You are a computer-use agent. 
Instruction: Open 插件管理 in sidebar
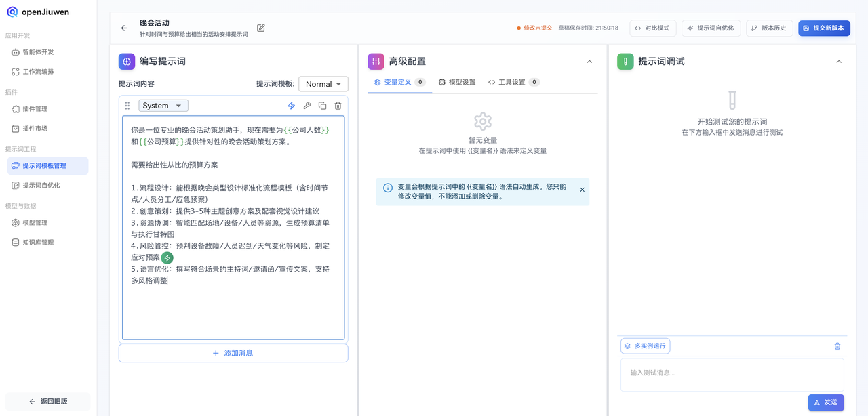(47, 109)
